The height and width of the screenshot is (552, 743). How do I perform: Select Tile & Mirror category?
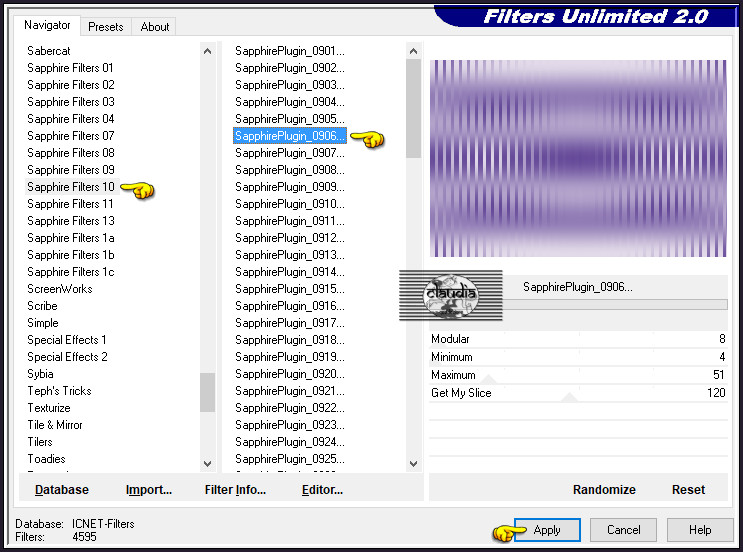[54, 425]
